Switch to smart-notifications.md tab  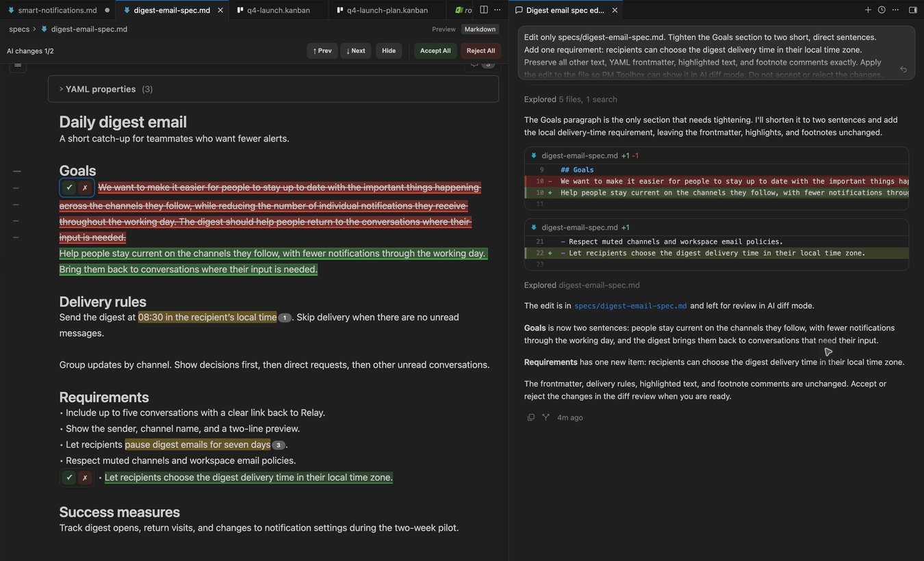tap(57, 10)
